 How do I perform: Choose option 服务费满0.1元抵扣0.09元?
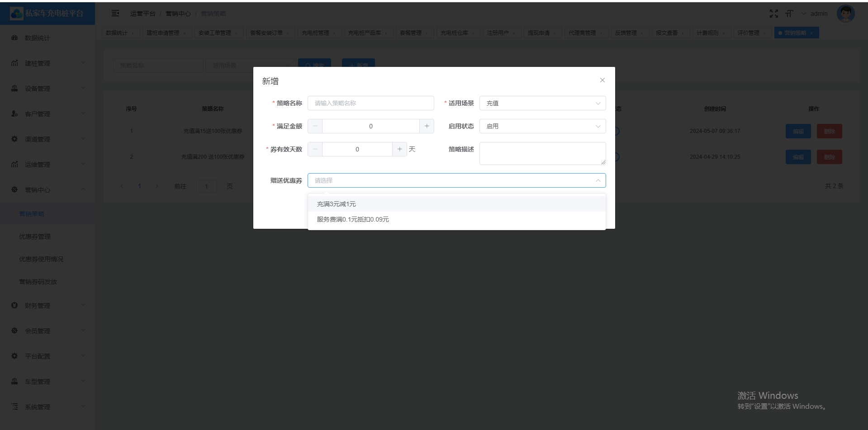click(x=456, y=219)
